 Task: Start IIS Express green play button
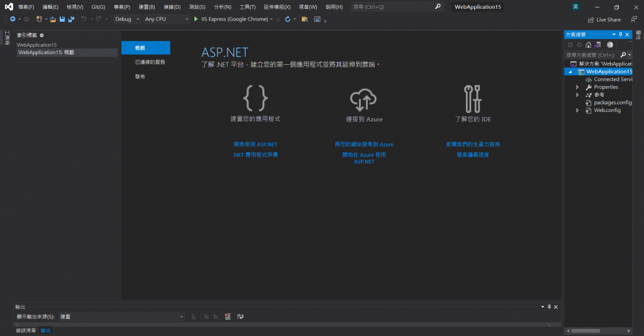pos(196,20)
